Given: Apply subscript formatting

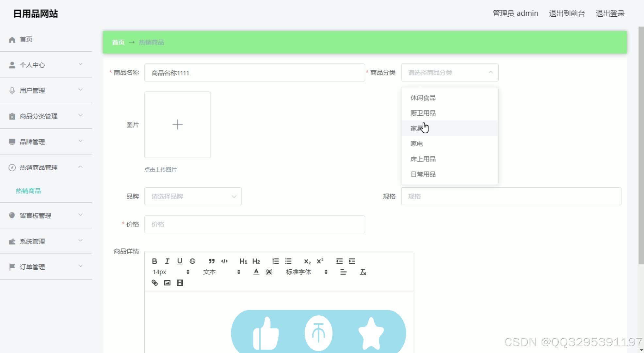Looking at the screenshot, I should click(307, 261).
